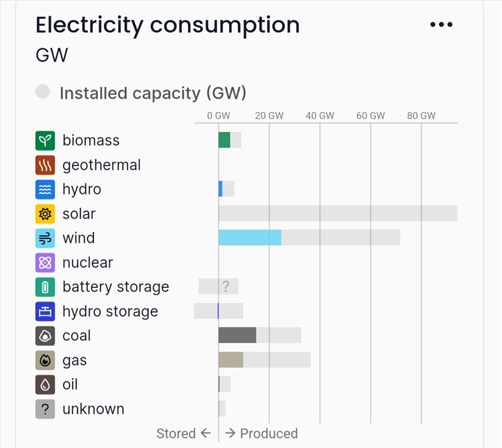Click the unknown question mark icon
The height and width of the screenshot is (448, 502).
[x=45, y=409]
